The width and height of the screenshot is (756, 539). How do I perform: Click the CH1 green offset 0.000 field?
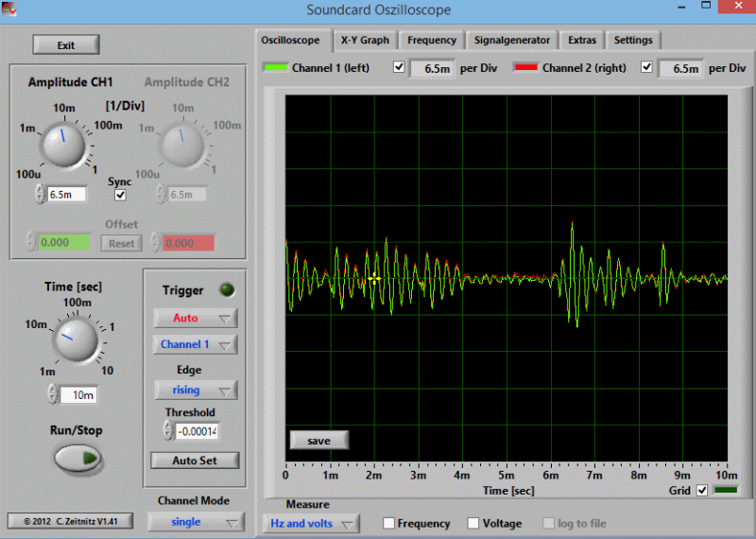63,242
